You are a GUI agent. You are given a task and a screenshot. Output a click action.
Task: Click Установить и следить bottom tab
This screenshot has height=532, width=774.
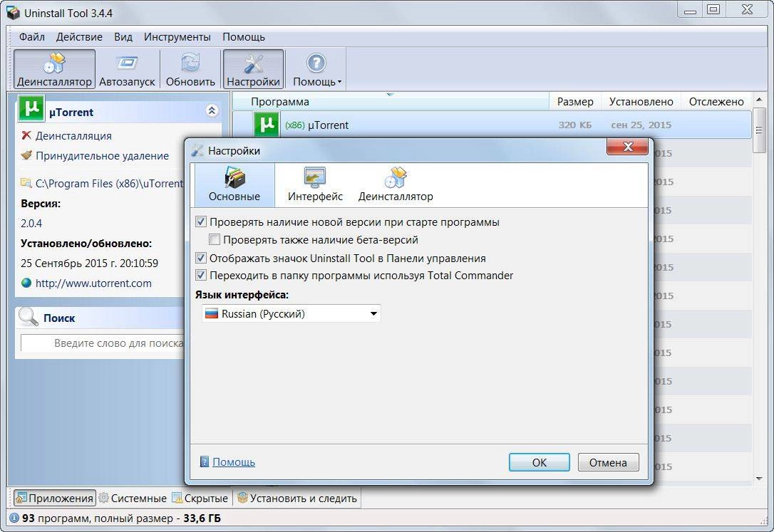[296, 498]
